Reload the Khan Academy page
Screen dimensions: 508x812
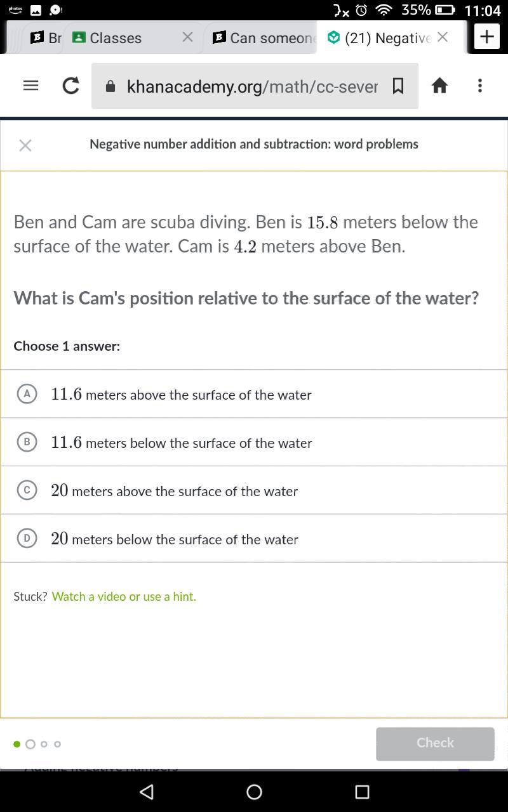(70, 86)
